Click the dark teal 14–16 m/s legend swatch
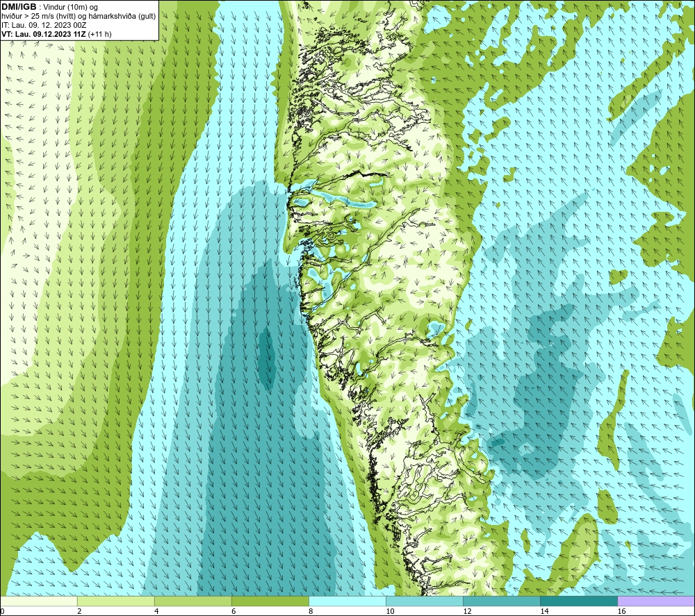Screen dimensions: 695x616 point(579,601)
